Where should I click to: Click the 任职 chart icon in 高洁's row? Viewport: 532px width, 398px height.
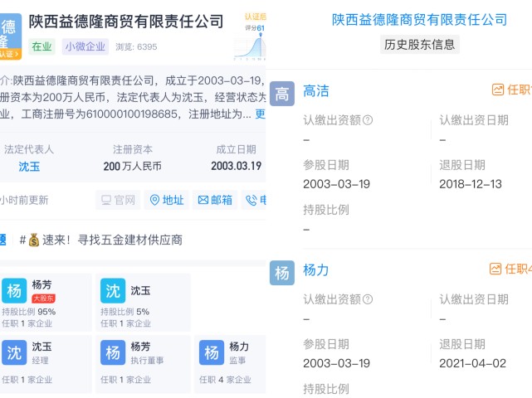click(498, 90)
